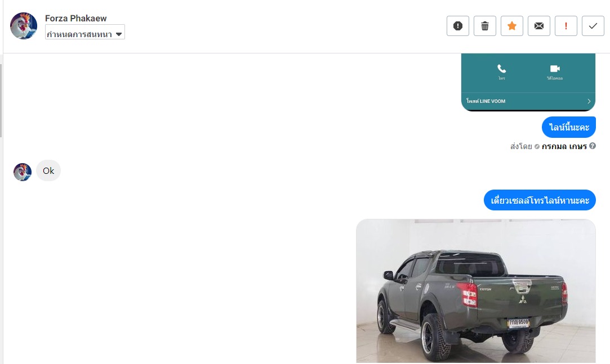The height and width of the screenshot is (364, 610).
Task: Toggle the orange star follow-up icon
Action: [512, 26]
